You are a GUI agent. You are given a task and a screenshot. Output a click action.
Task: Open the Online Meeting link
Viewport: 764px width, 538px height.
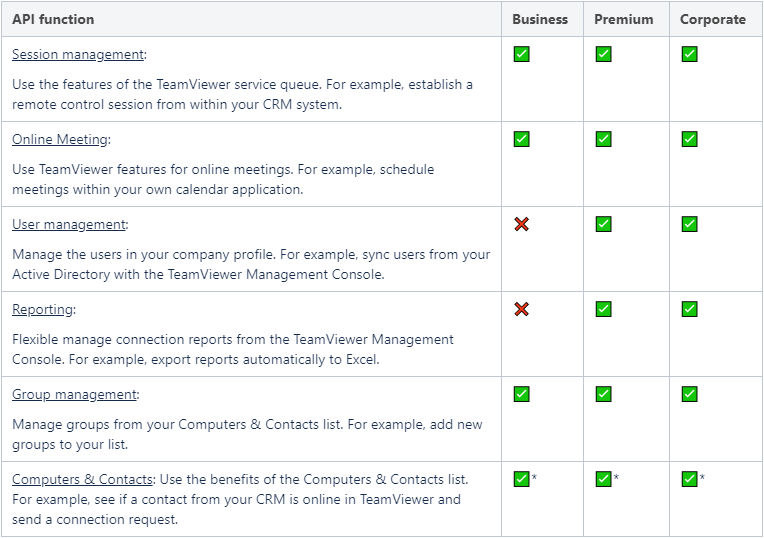pyautogui.click(x=60, y=139)
